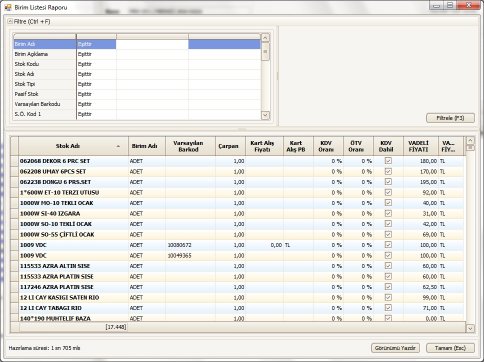The image size is (484, 362).
Task: Sort by Kart Alış PB column header
Action: coord(298,146)
